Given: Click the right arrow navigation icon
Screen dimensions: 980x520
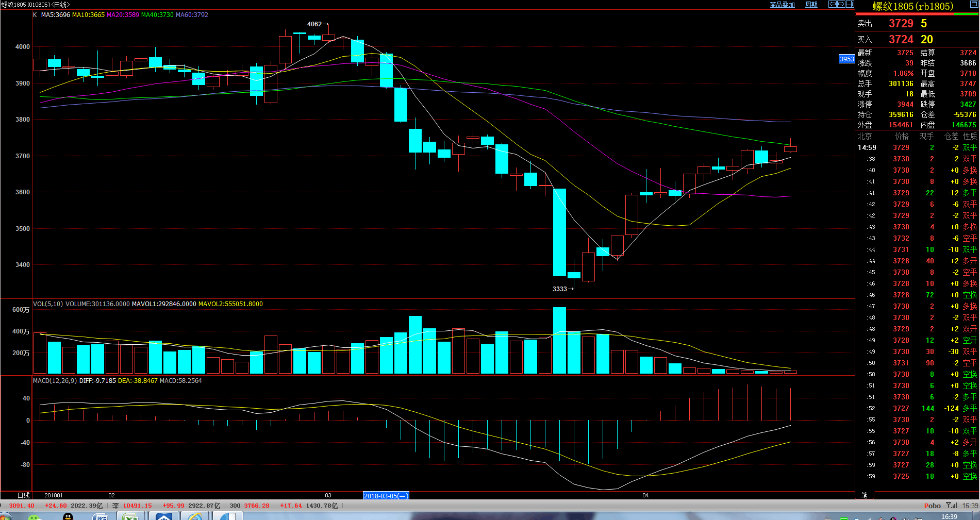Looking at the screenshot, I should point(841,4).
